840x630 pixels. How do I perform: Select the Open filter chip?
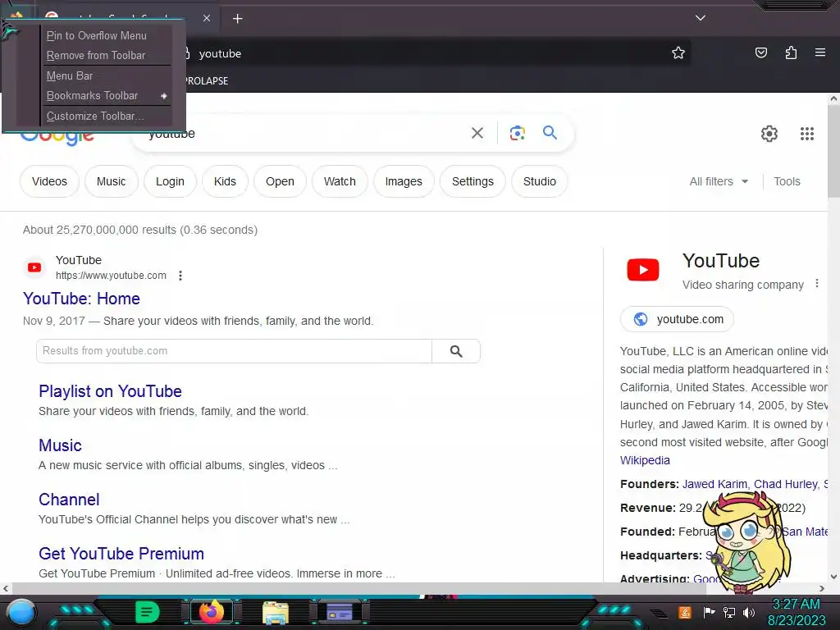coord(280,181)
